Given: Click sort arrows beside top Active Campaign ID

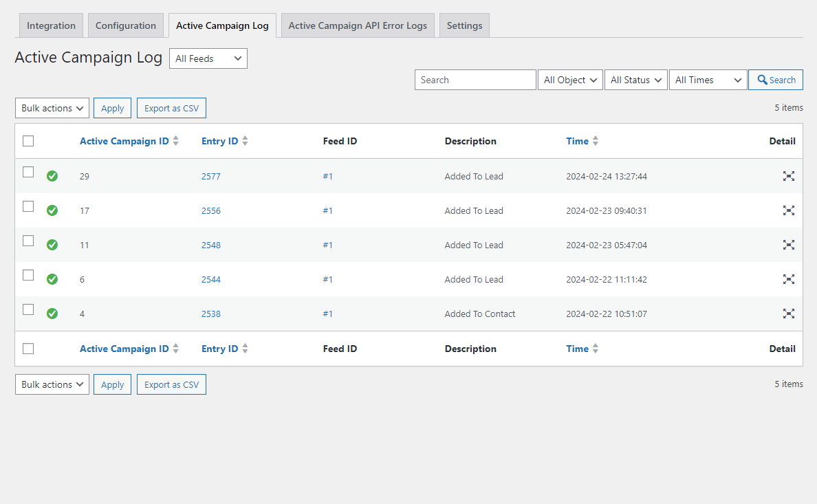Looking at the screenshot, I should 176,141.
